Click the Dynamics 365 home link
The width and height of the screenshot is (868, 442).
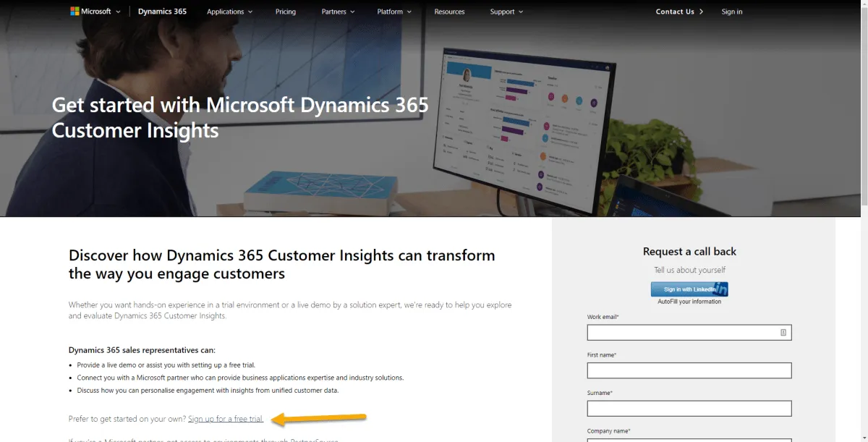[162, 12]
